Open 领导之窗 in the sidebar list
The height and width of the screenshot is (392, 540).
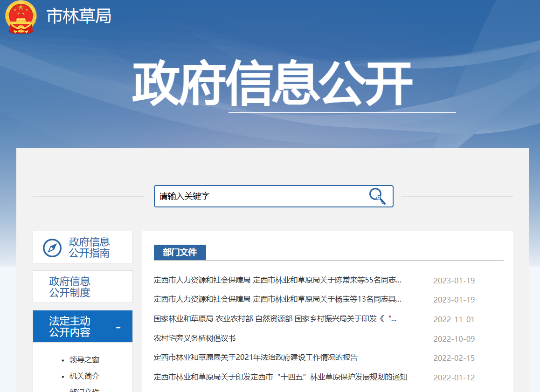click(84, 360)
